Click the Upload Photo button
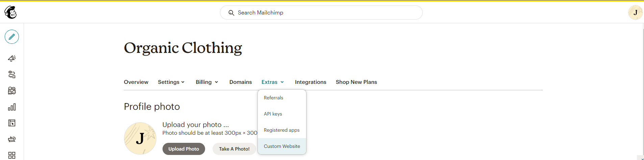 point(183,149)
